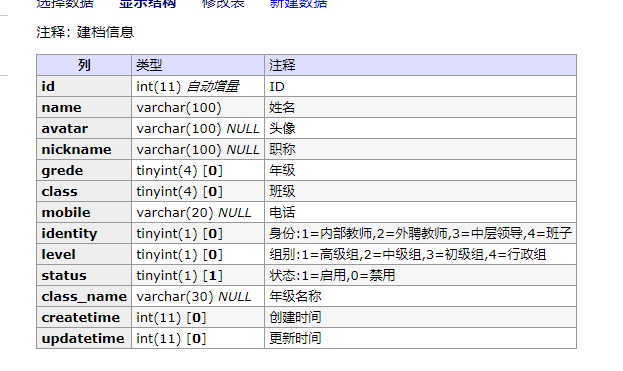The width and height of the screenshot is (623, 371).
Task: Click the 组别:1=高级组 comment cell
Action: (x=420, y=255)
